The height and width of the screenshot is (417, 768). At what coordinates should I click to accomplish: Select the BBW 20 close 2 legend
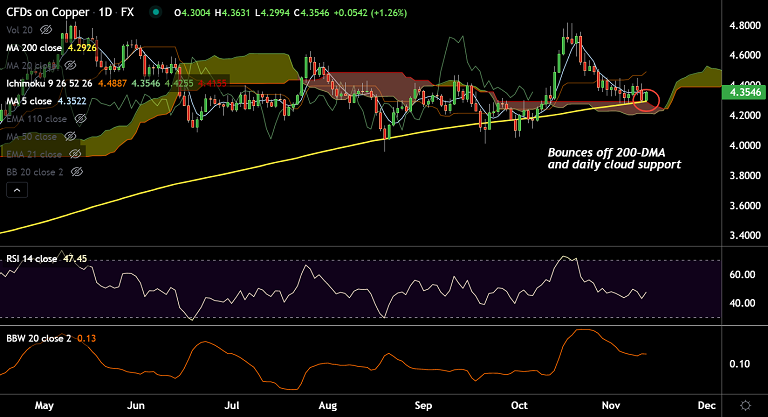[39, 338]
